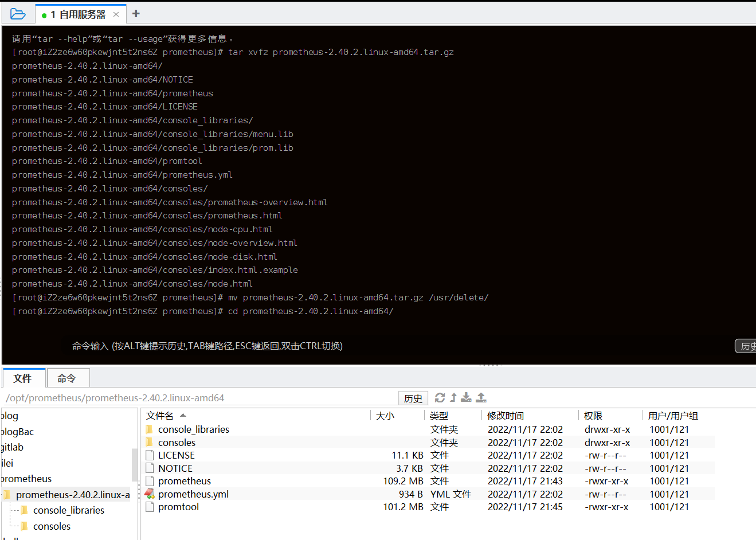Viewport: 756px width, 540px height.
Task: Select the NOTICE file name
Action: tap(175, 468)
